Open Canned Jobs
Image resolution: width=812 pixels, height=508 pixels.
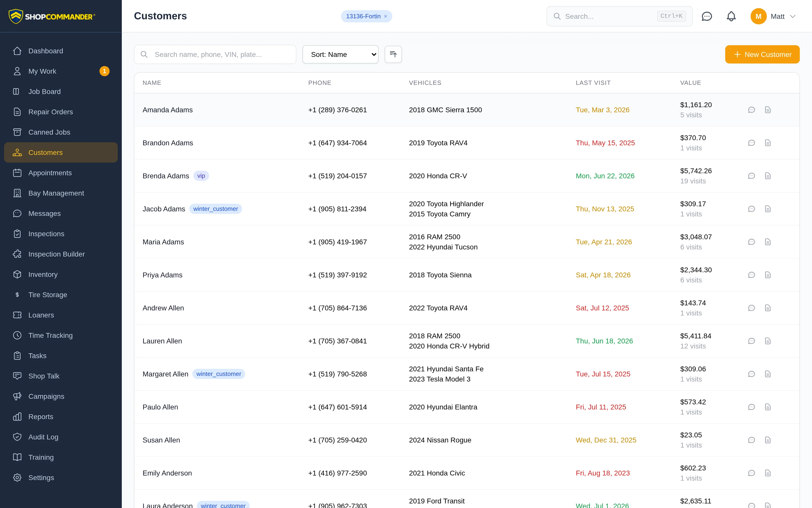tap(61, 132)
